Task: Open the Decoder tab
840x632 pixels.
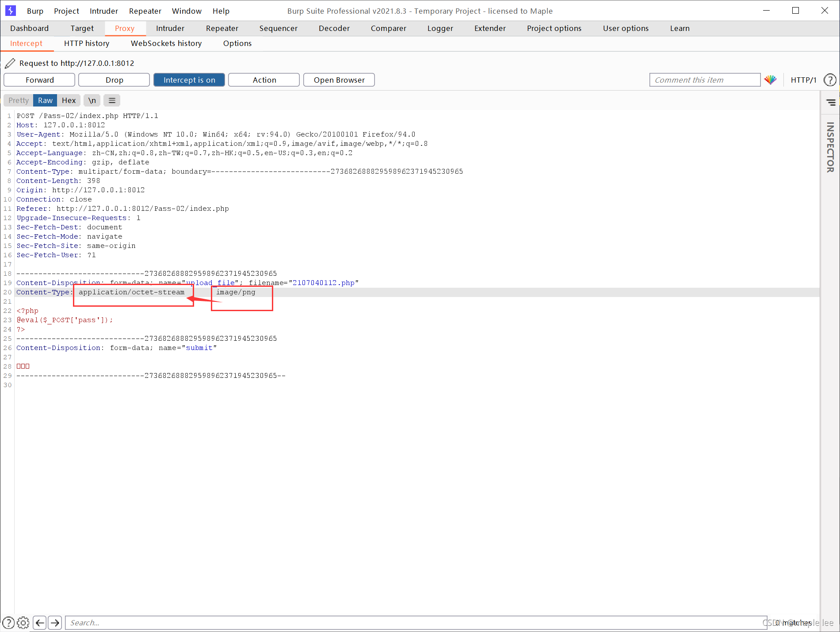Action: [x=334, y=28]
